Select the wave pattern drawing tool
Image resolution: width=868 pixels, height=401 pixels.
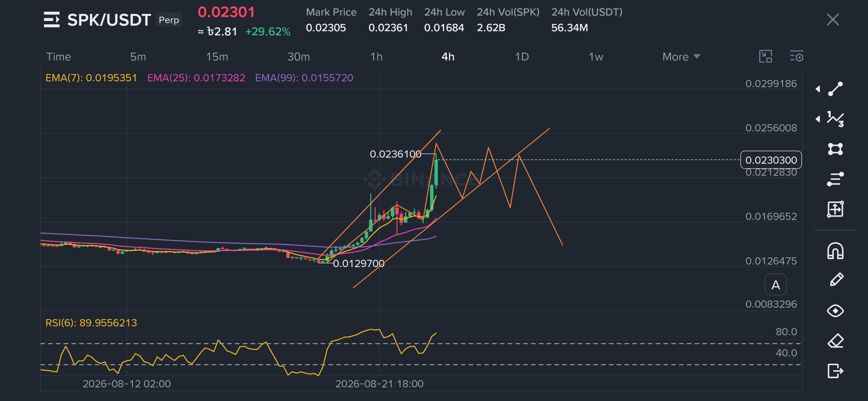tap(835, 119)
